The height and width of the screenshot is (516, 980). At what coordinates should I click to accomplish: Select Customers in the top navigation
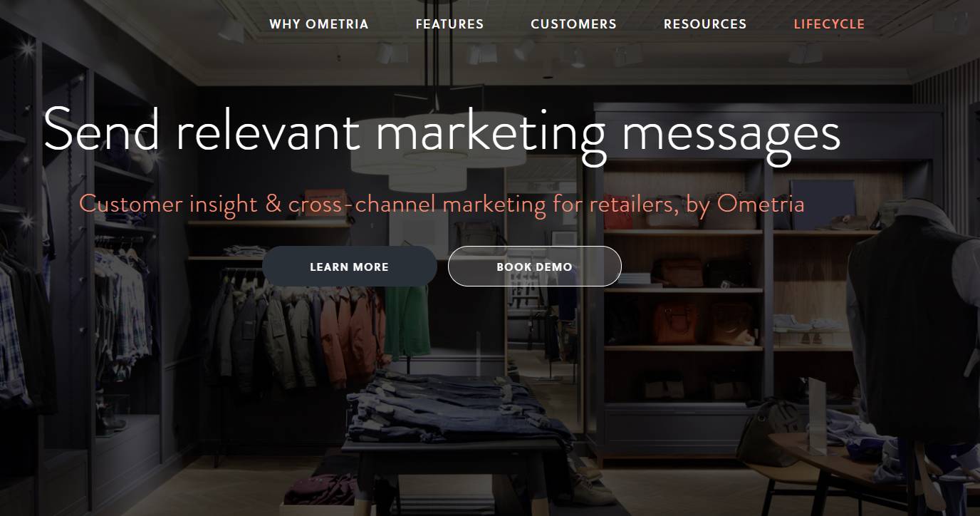573,24
